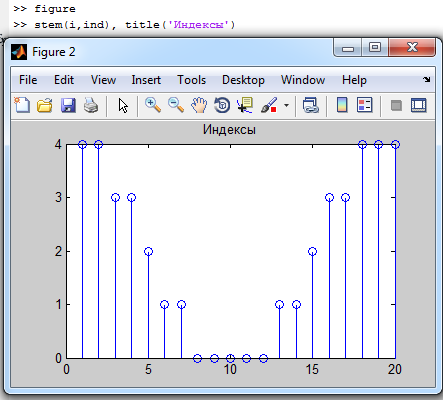Click the stem marker at x=20
Screen dimensions: 443x400
395,145
